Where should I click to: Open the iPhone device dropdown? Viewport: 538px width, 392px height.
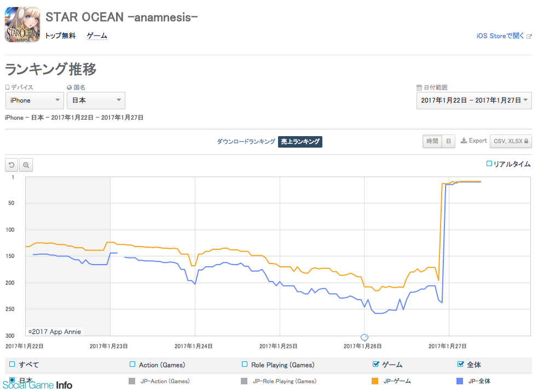[x=34, y=101]
